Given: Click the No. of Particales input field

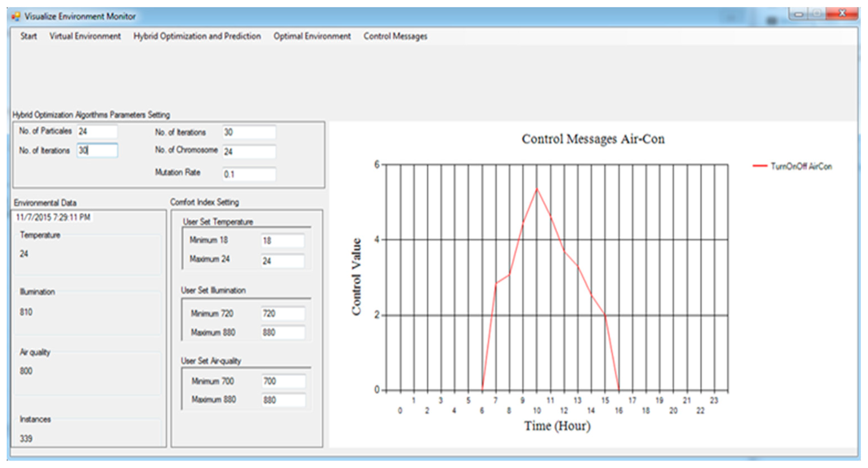Looking at the screenshot, I should 97,132.
